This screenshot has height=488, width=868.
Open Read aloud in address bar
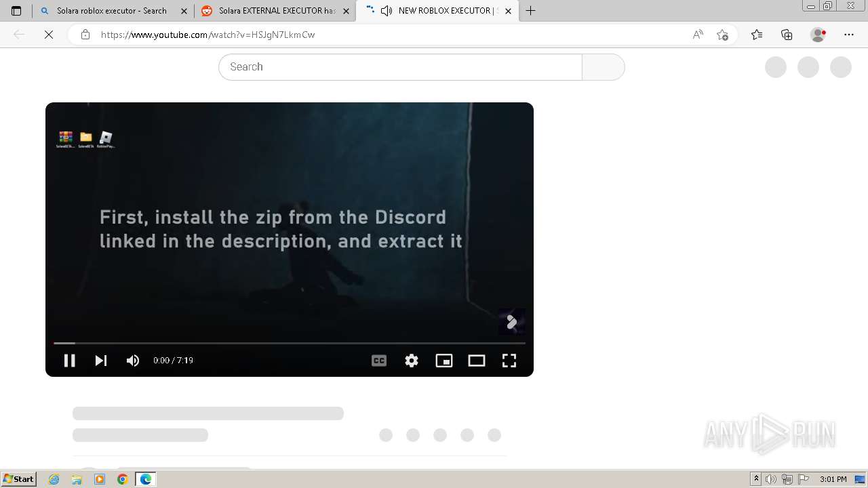click(x=698, y=35)
